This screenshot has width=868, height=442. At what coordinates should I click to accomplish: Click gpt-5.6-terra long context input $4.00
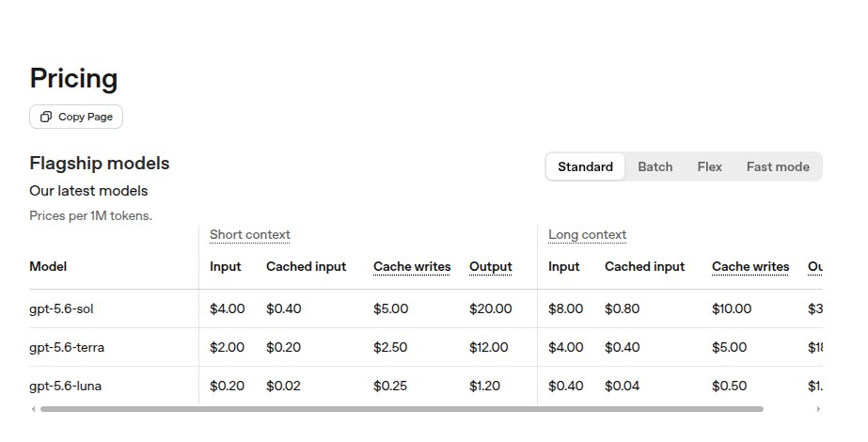(x=565, y=347)
